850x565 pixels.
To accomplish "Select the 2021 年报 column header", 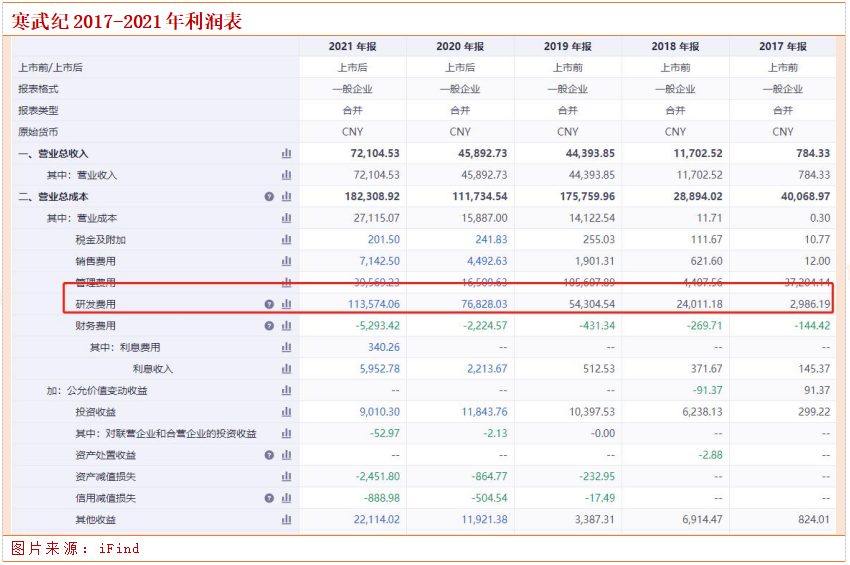I will click(352, 46).
